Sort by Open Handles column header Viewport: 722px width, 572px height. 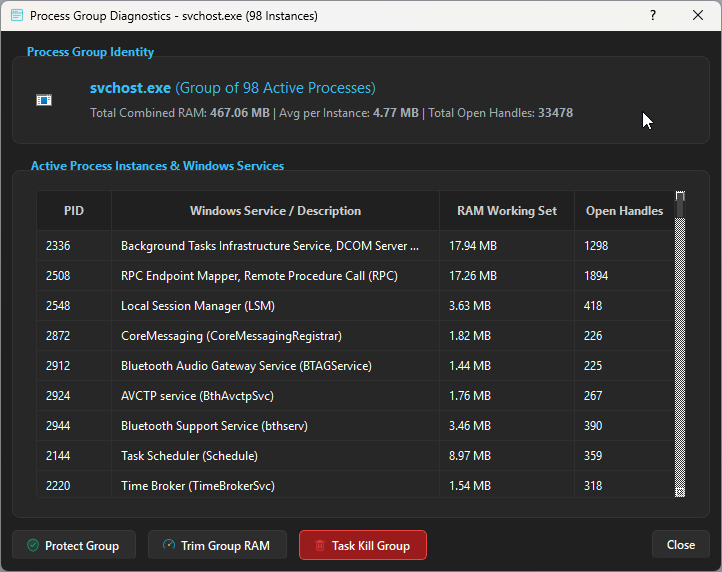click(x=624, y=211)
